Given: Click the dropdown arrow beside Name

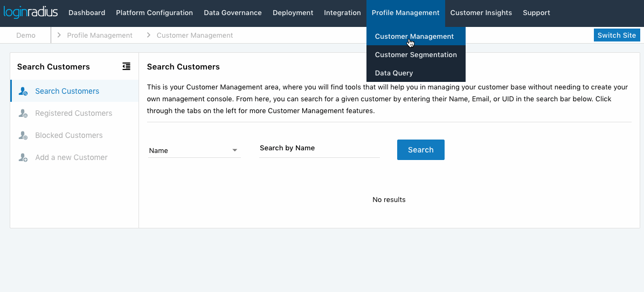Looking at the screenshot, I should point(235,151).
